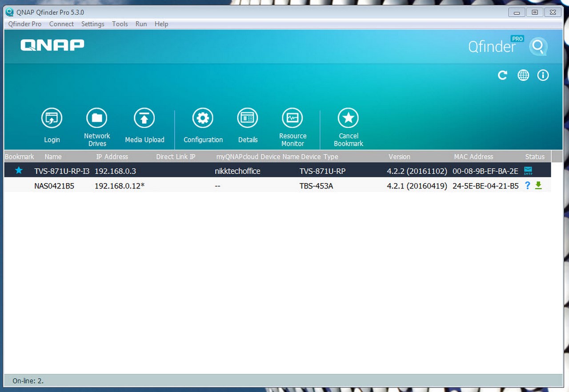Click the Qfinder Pro magnifier logo
The height and width of the screenshot is (392, 569).
(x=538, y=46)
